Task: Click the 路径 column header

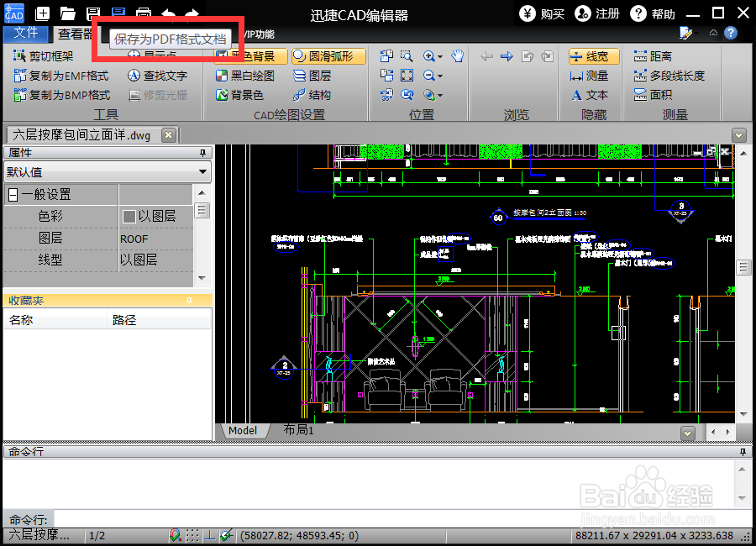Action: [x=159, y=320]
